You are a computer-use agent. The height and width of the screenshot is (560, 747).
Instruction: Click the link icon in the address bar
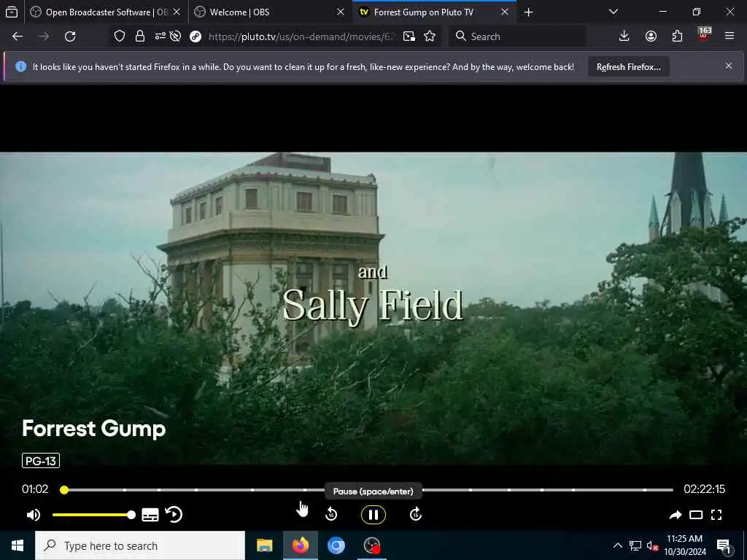pos(196,36)
